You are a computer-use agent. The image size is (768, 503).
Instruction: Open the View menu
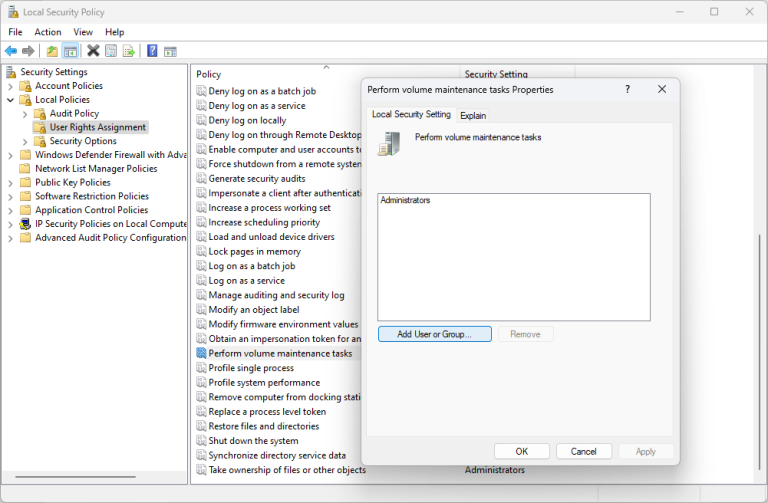click(83, 32)
